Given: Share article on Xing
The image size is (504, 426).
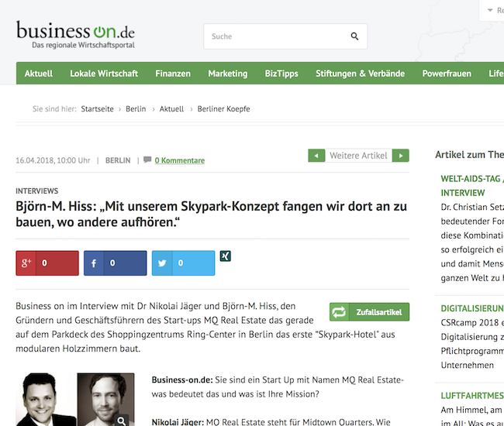Looking at the screenshot, I should click(226, 256).
